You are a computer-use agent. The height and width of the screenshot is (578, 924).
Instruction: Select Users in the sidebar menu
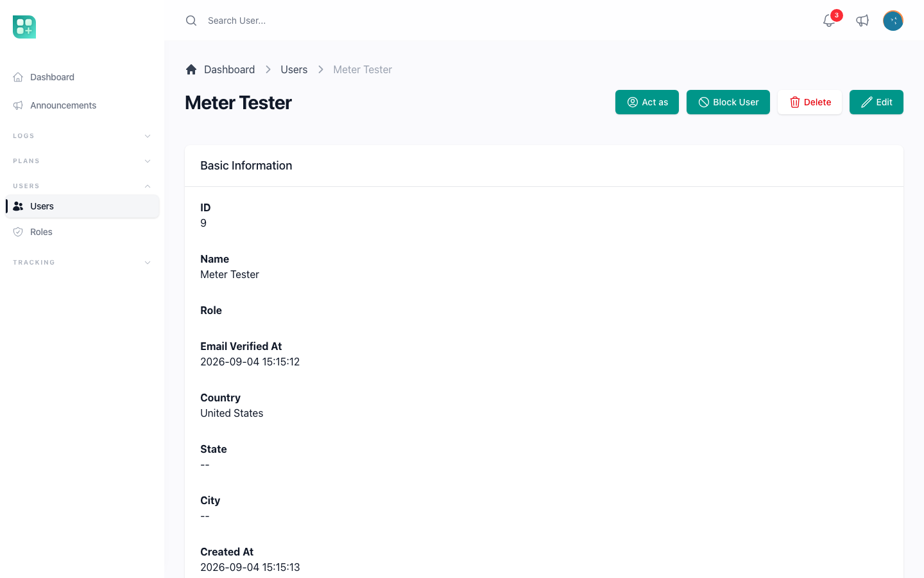pos(82,206)
